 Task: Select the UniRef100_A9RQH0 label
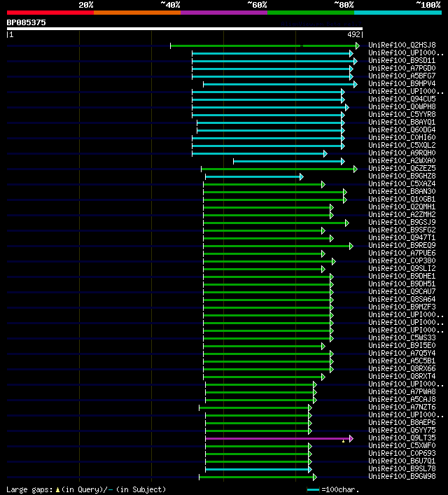(402, 153)
